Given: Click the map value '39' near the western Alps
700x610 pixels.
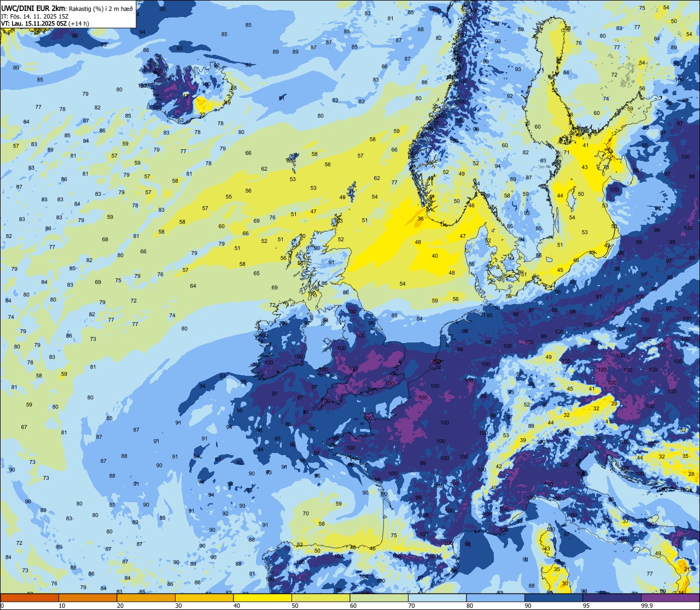Looking at the screenshot, I should click(523, 440).
